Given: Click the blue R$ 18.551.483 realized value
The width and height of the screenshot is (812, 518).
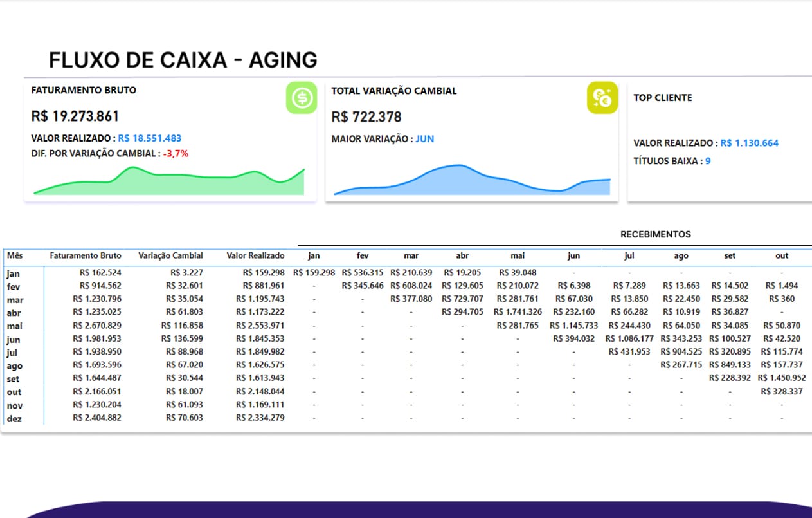Looking at the screenshot, I should coord(150,138).
